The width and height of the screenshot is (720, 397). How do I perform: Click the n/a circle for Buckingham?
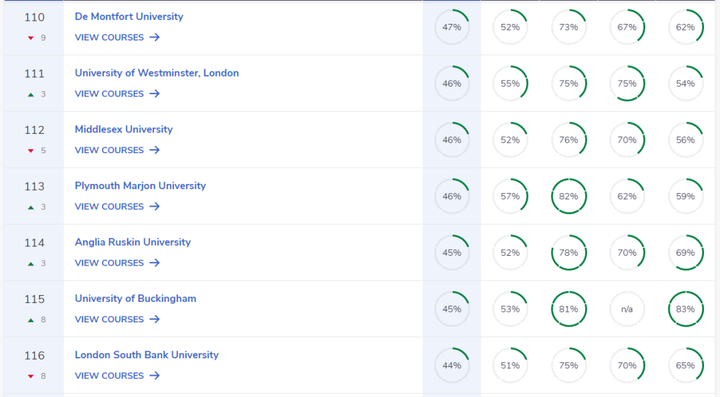pyautogui.click(x=627, y=309)
